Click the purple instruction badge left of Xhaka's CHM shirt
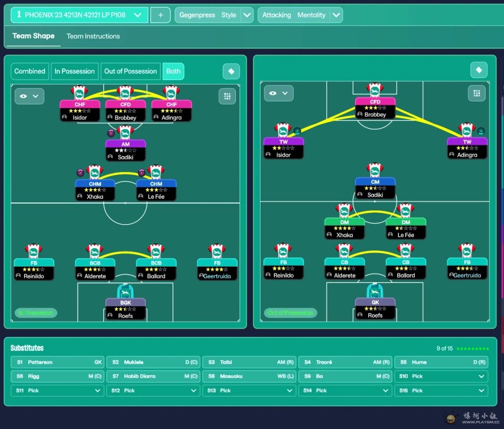The width and height of the screenshot is (504, 429). click(80, 173)
